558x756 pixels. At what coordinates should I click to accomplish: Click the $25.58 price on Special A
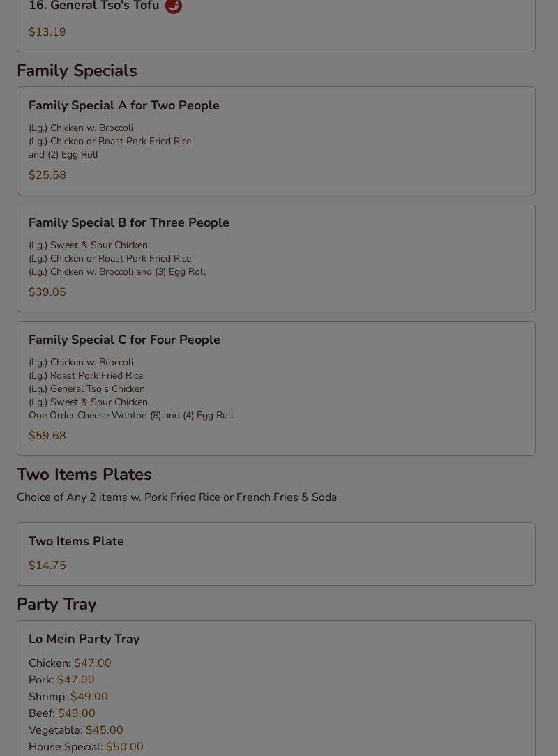47,174
